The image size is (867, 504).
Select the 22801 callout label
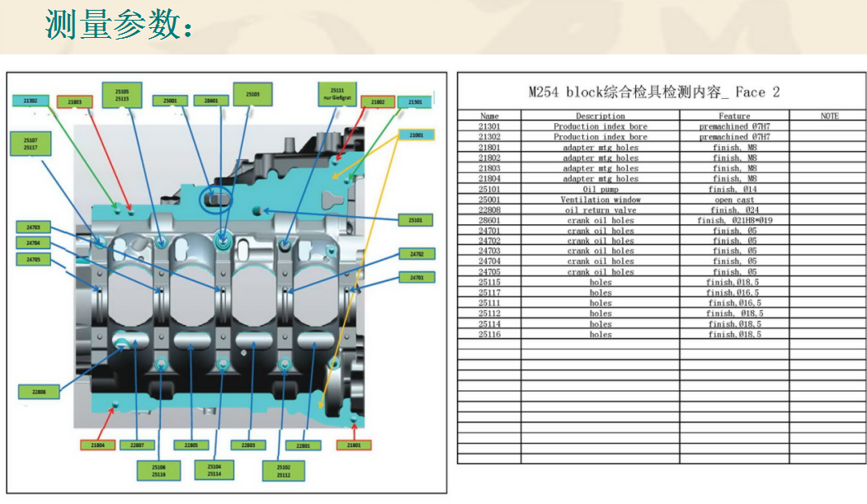pyautogui.click(x=303, y=445)
